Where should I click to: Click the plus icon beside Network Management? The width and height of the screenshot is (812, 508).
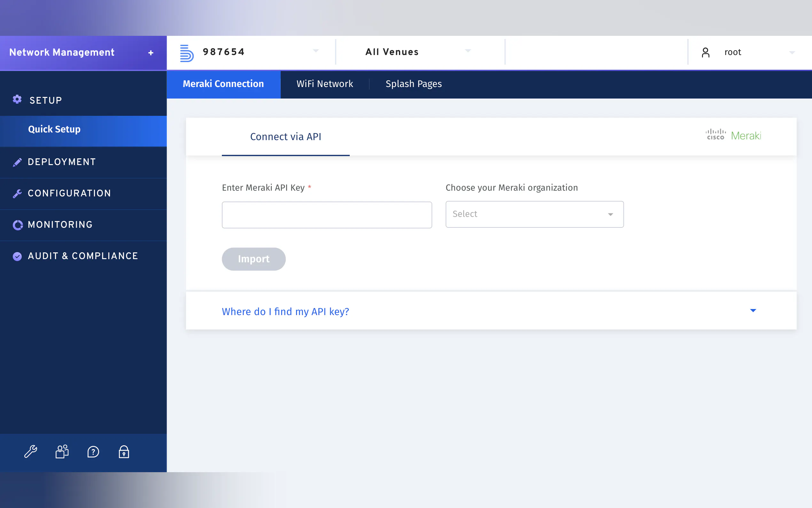[151, 53]
